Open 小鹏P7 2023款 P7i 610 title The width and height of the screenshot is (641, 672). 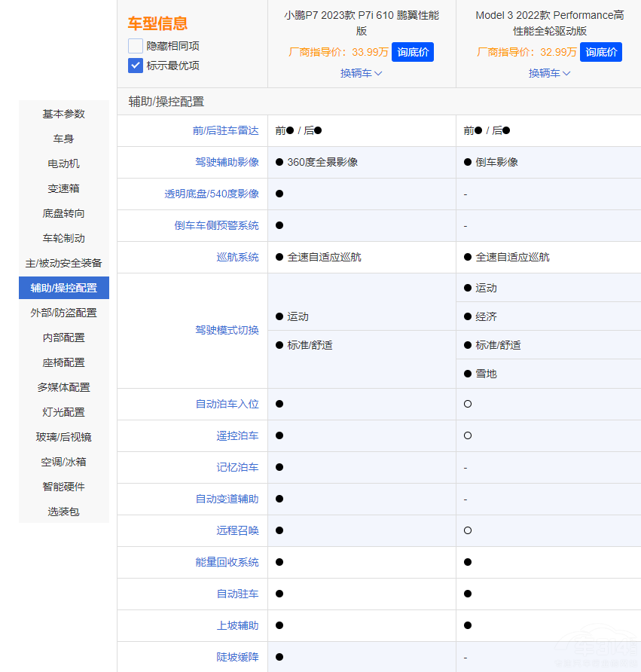362,23
